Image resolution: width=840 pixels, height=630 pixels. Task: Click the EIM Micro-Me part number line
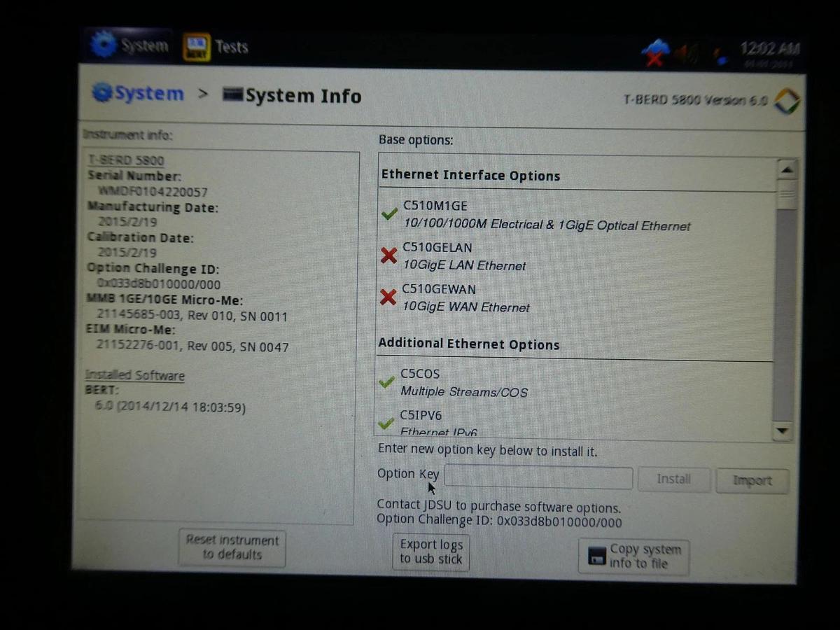pos(192,346)
